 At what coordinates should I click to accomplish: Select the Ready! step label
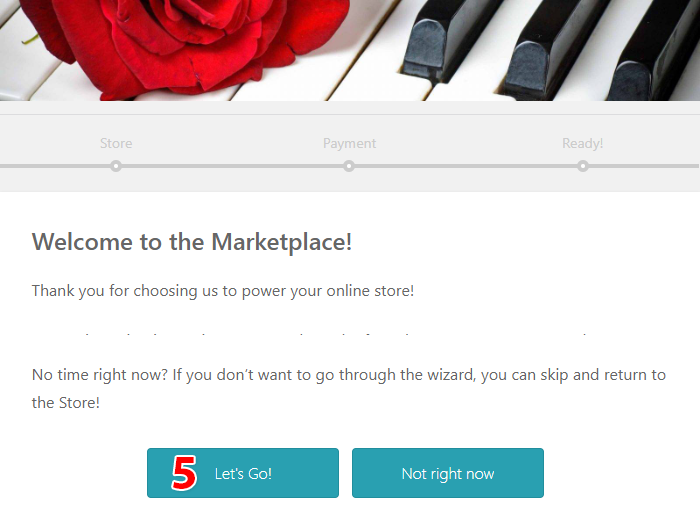pyautogui.click(x=582, y=144)
